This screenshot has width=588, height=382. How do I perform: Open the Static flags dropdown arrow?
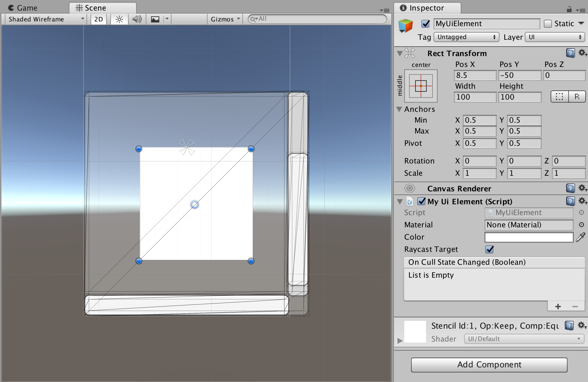581,23
